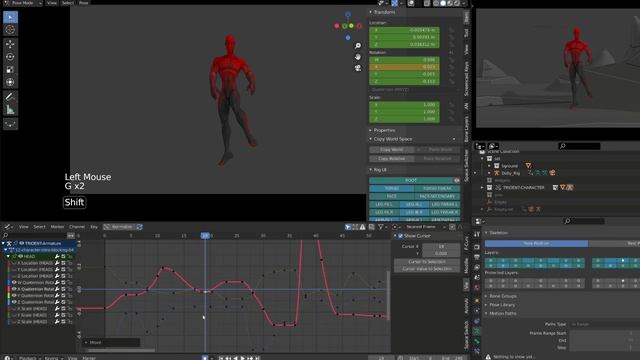This screenshot has height=360, width=640.
Task: Click the Rotation X orange keyframed field
Action: point(404,67)
